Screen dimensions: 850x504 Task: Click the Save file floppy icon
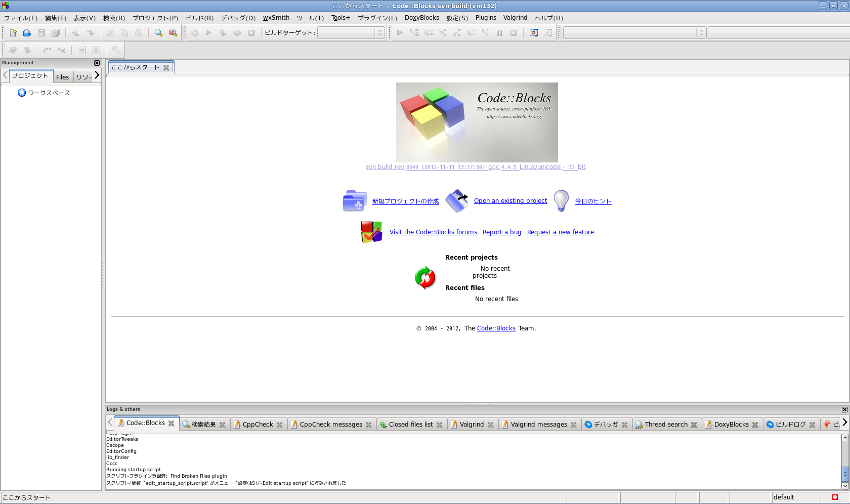click(41, 33)
